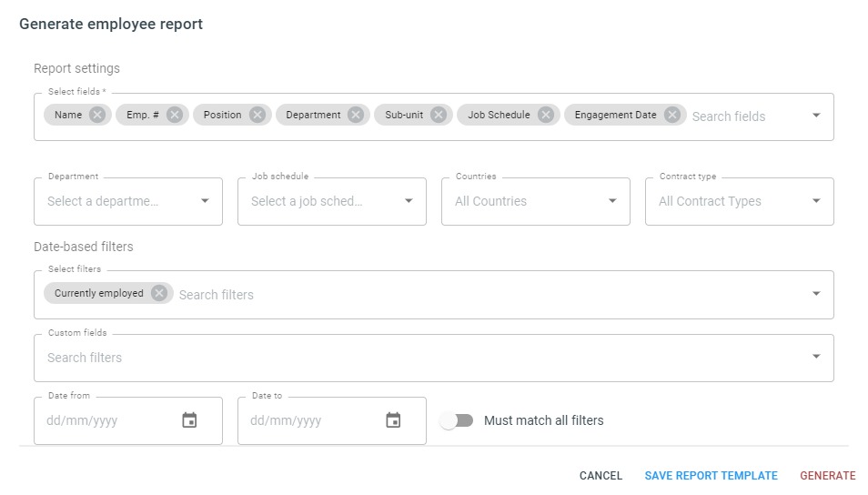Open the Date from calendar picker

(189, 420)
